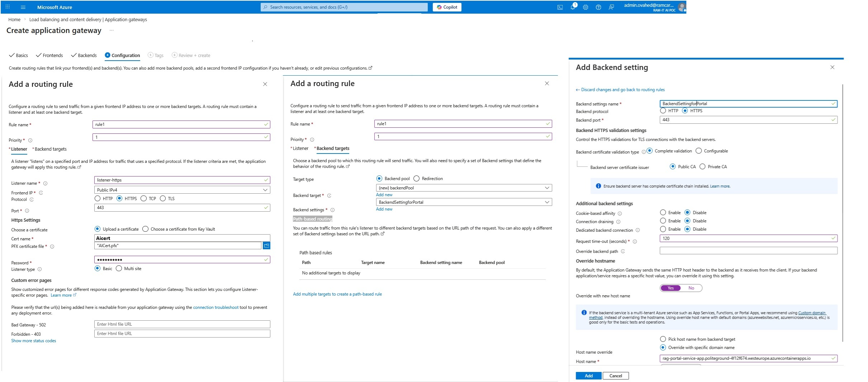Click the Bad Gateway 502 HTML URL field
The width and height of the screenshot is (868, 382).
point(182,324)
